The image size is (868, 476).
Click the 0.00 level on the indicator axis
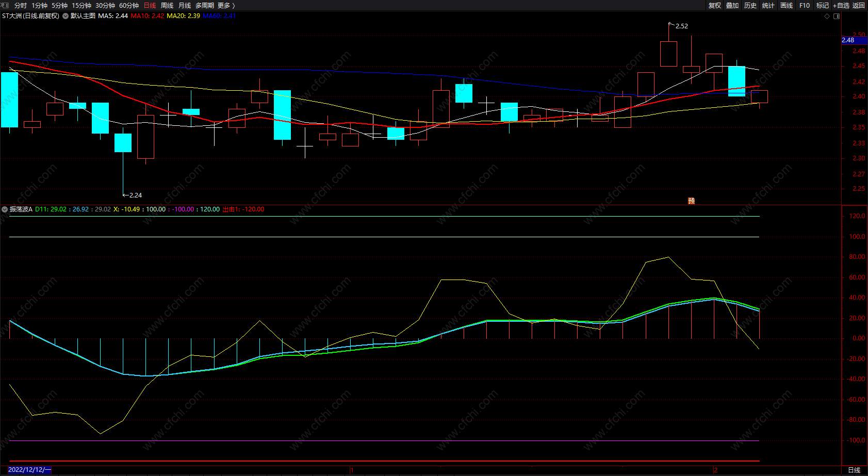tap(859, 338)
